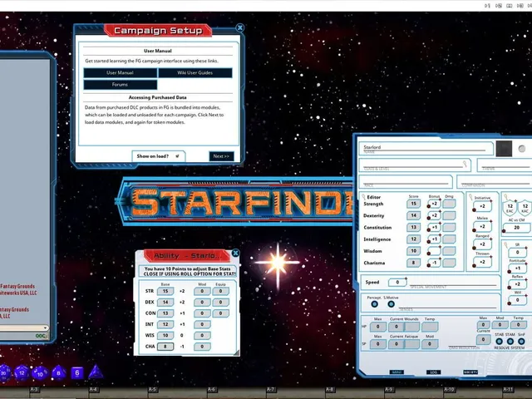The image size is (532, 399).
Task: Switch to the LOG tab on sheet
Action: (434, 372)
